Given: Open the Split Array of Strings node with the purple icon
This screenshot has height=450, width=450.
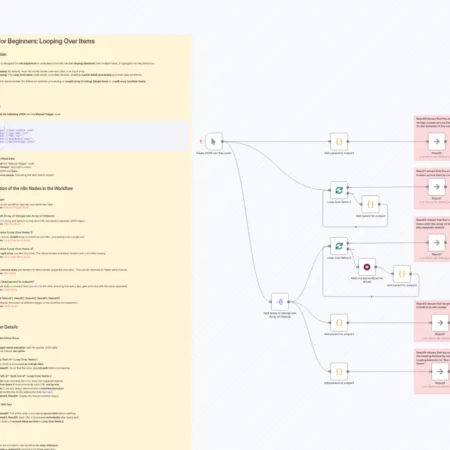Looking at the screenshot, I should click(x=280, y=302).
